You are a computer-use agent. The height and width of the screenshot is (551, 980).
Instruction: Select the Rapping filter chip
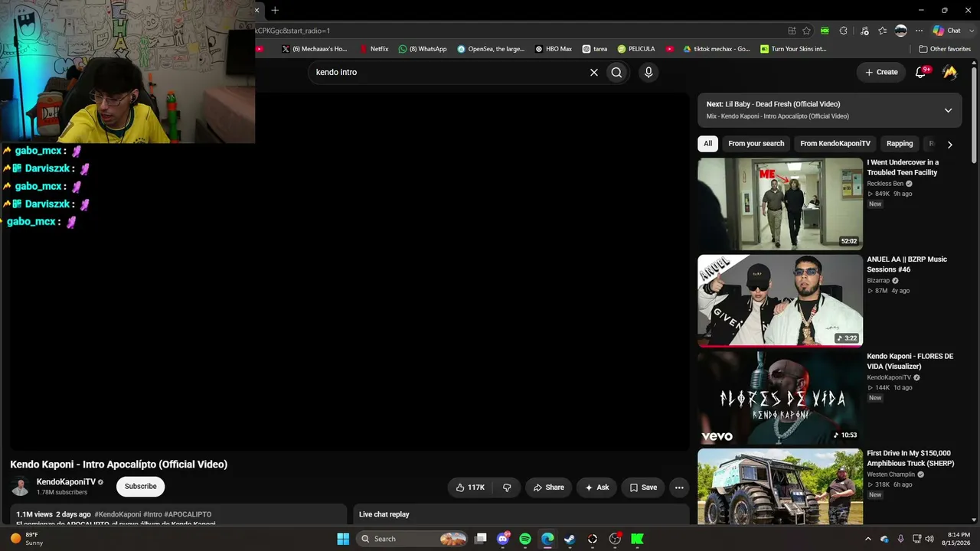point(900,144)
